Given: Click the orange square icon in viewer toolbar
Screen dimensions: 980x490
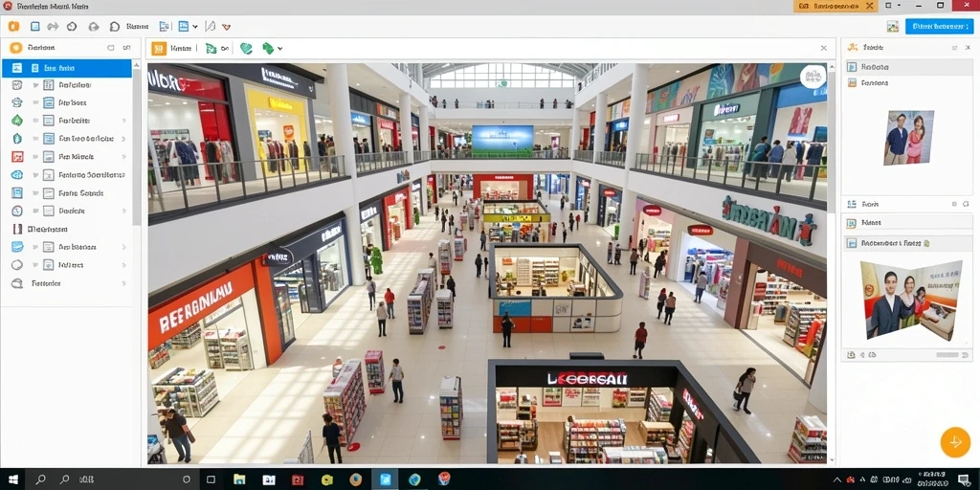Looking at the screenshot, I should click(159, 48).
